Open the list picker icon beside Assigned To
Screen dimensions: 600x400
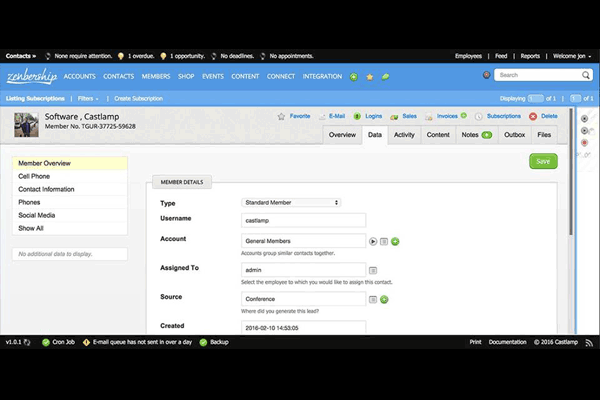tap(373, 270)
